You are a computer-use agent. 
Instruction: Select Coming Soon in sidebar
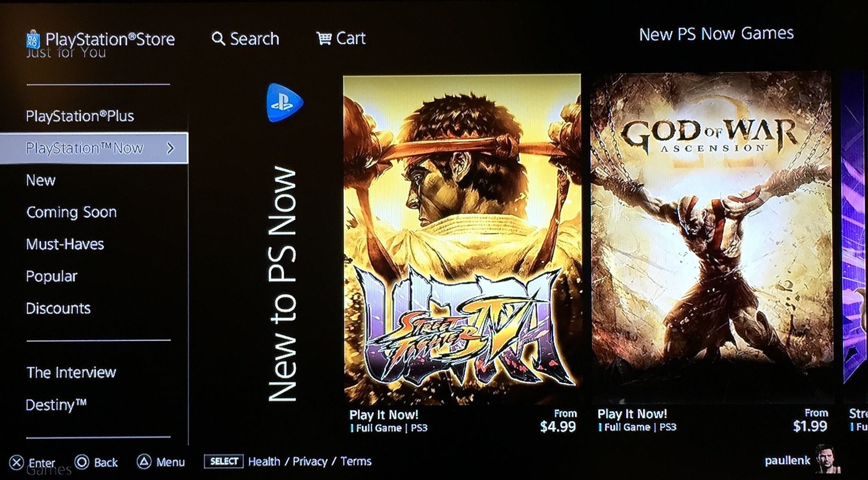tap(71, 212)
